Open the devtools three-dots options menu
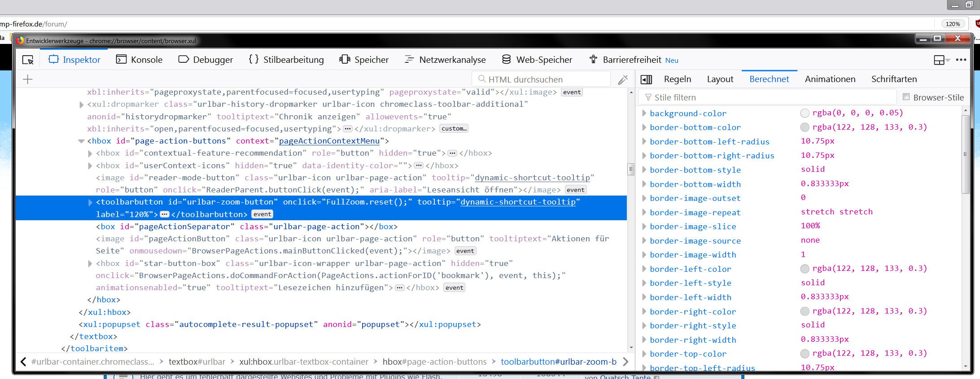The image size is (980, 379). [x=961, y=60]
